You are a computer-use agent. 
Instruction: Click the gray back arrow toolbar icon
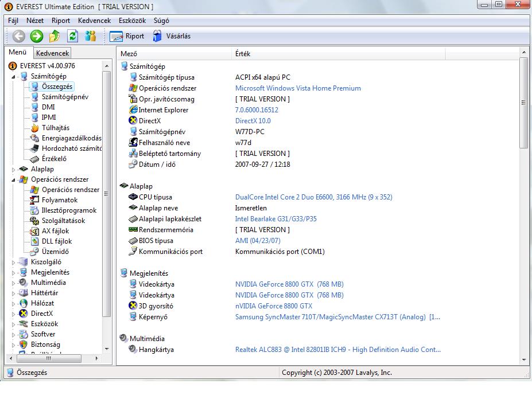click(x=19, y=36)
